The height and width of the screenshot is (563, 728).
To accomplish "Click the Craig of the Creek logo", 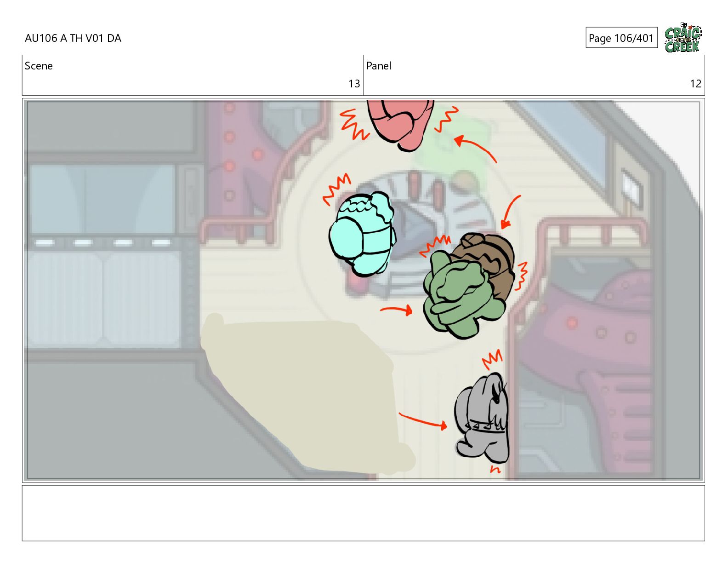I will pos(683,37).
